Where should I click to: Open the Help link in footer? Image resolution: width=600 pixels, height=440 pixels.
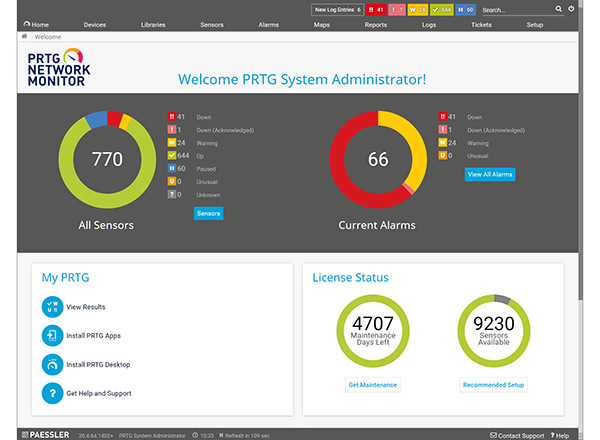(x=559, y=435)
